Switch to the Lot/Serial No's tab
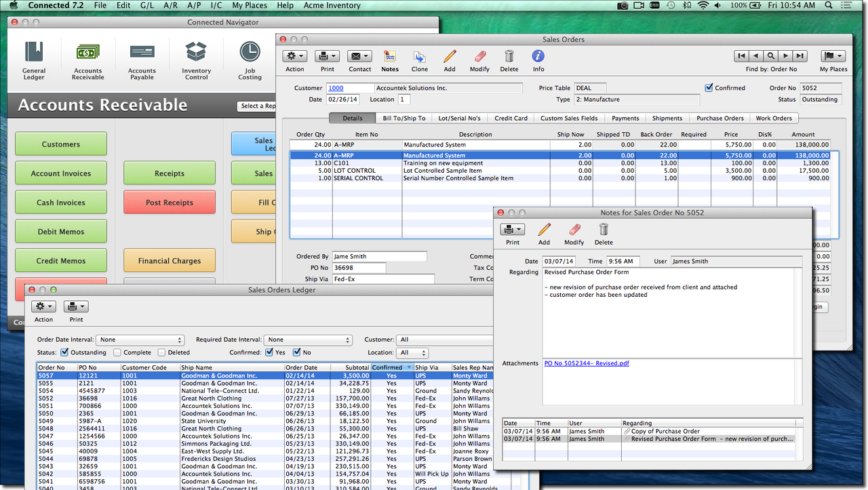Viewport: 868px width, 490px height. click(459, 118)
